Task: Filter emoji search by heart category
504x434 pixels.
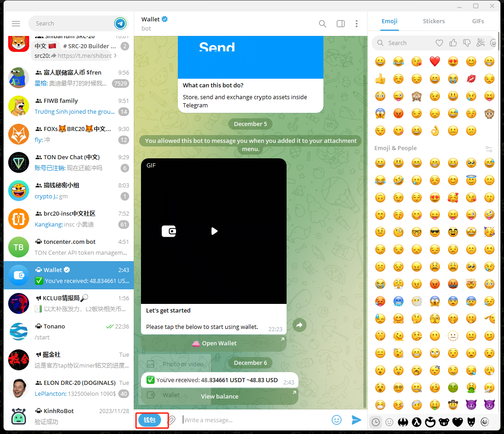Action: tap(439, 43)
